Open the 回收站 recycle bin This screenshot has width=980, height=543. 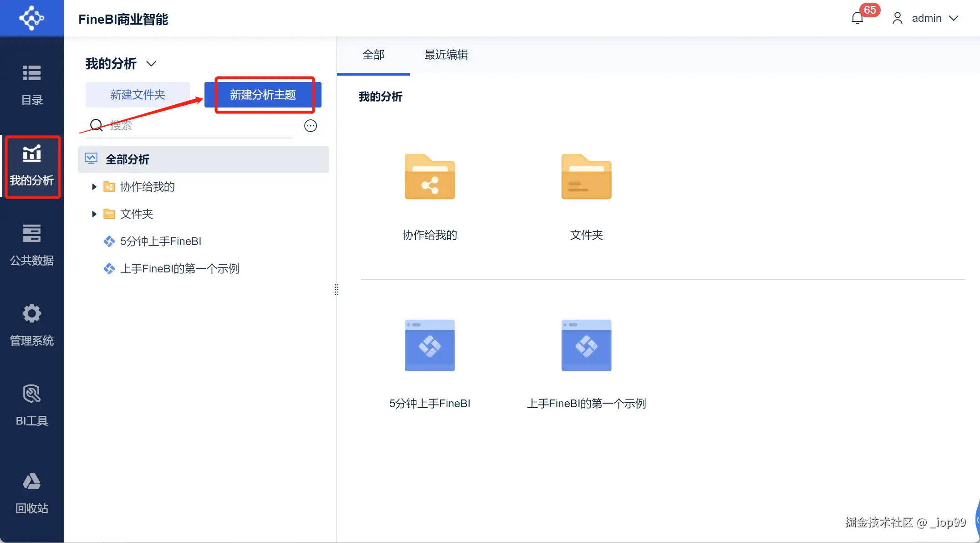point(31,493)
